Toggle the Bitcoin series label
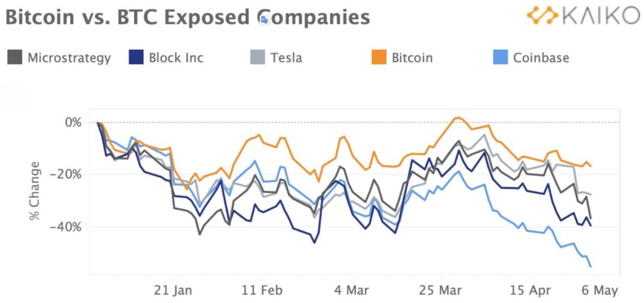This screenshot has height=303, width=644. pyautogui.click(x=412, y=57)
